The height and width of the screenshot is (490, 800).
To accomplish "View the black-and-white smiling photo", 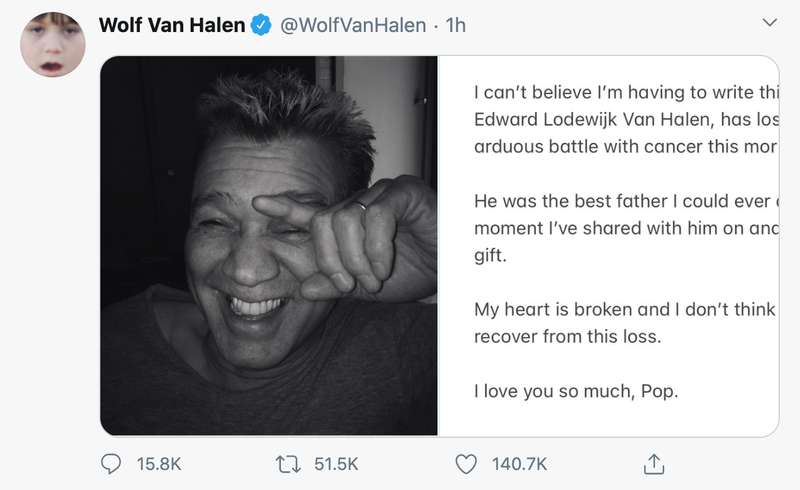I will click(268, 245).
